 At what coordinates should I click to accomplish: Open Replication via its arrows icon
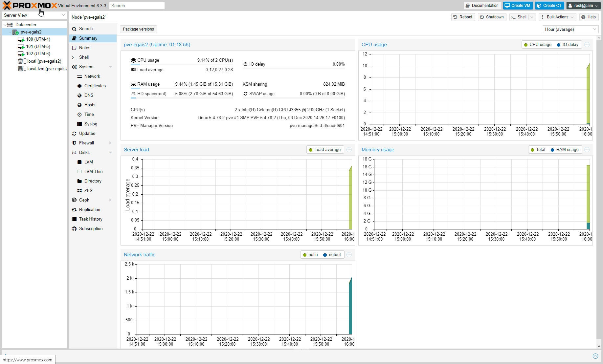pos(74,210)
